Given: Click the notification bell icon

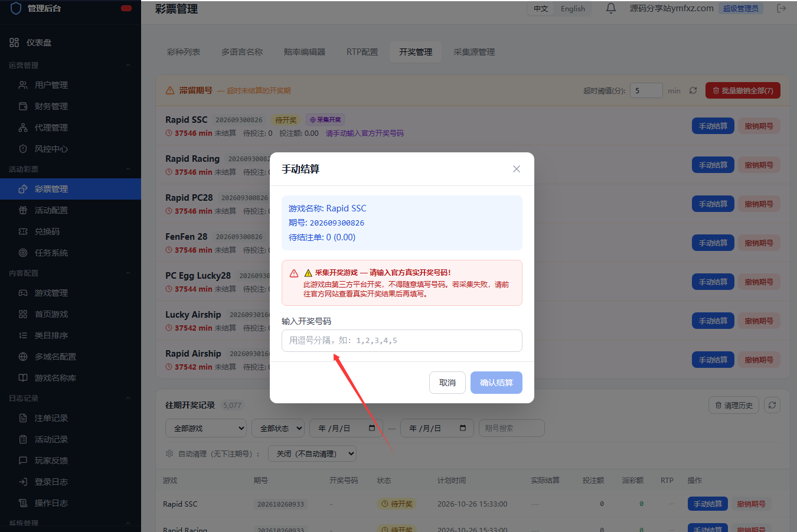Looking at the screenshot, I should coord(611,8).
